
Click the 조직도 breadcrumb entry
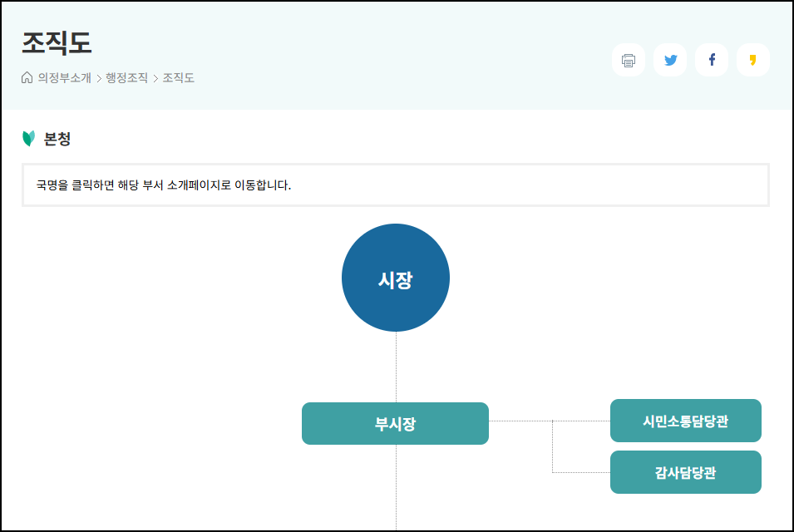(x=178, y=77)
